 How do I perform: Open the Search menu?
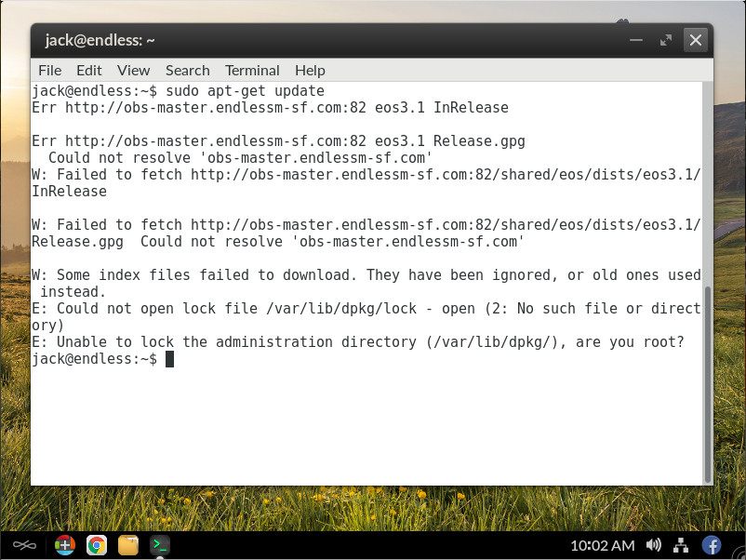tap(187, 70)
